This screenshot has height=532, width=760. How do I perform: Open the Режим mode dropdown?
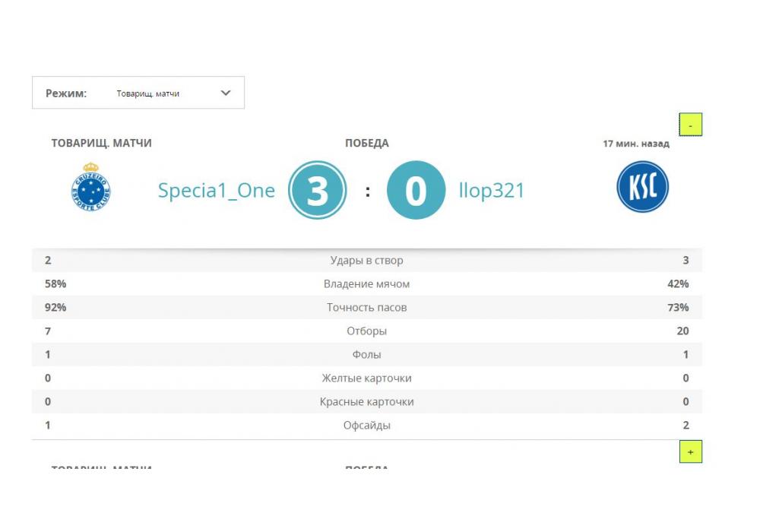(138, 93)
